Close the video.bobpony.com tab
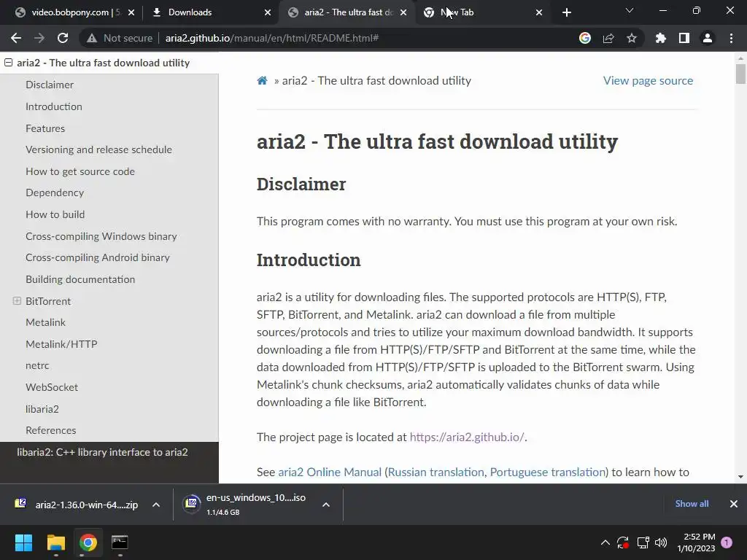The image size is (747, 560). 131,12
